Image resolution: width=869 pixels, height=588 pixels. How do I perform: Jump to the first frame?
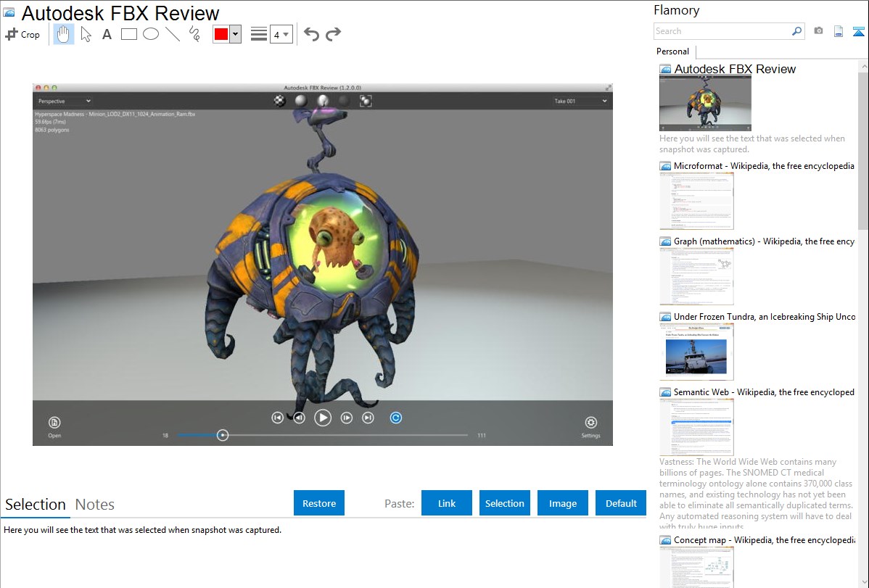278,418
